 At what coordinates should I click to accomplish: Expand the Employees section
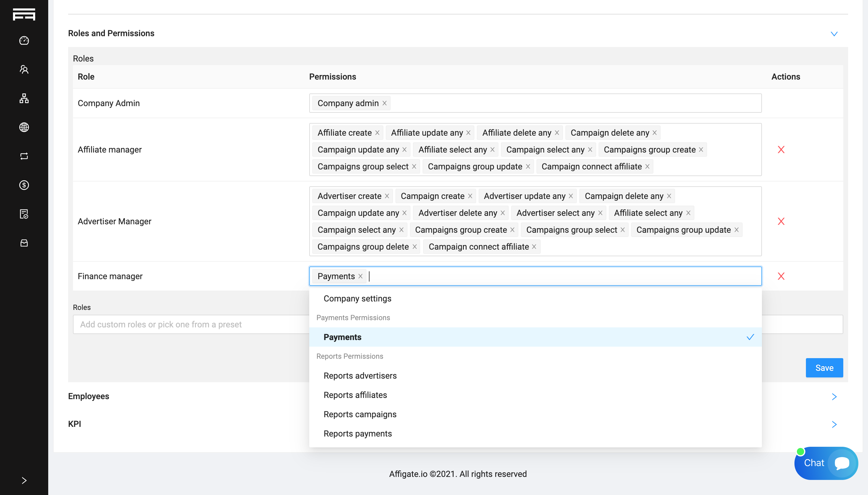(834, 396)
